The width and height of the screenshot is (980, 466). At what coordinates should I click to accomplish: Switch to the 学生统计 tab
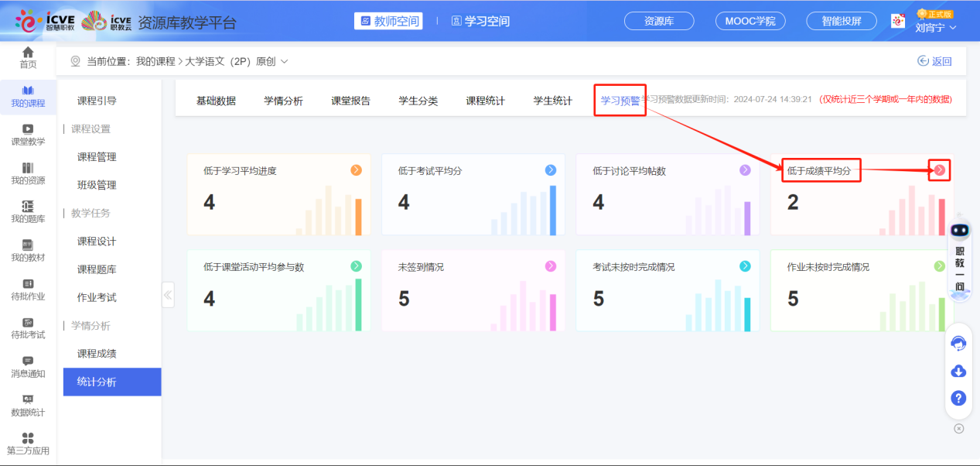tap(551, 100)
